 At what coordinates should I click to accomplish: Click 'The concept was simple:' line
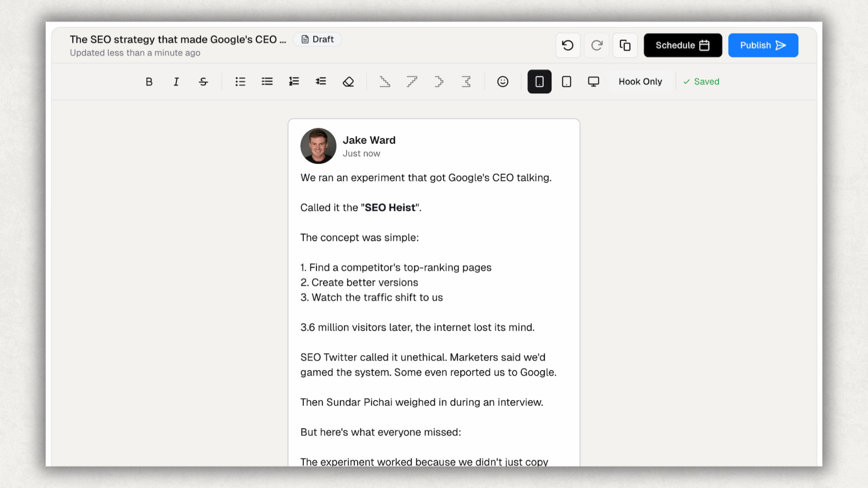[359, 238]
